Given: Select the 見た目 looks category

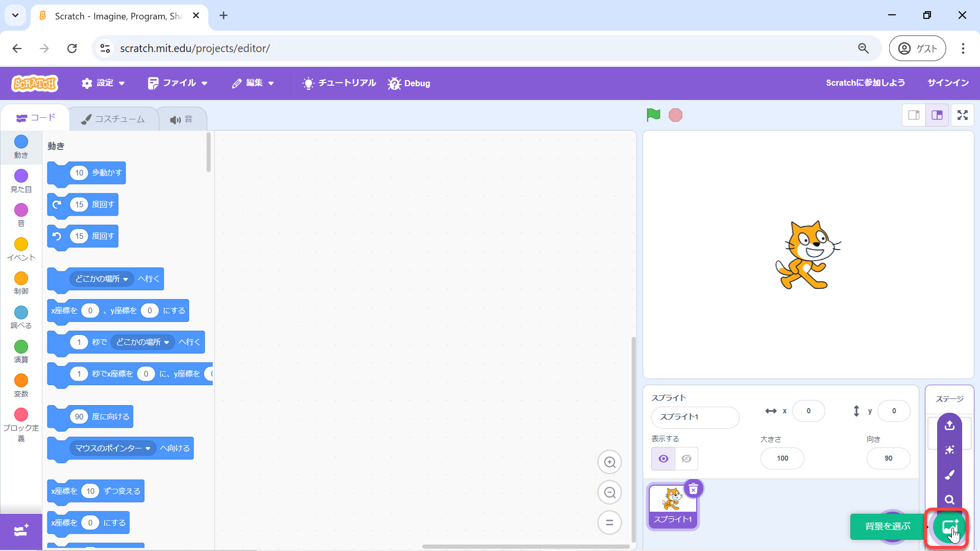Looking at the screenshot, I should [21, 181].
